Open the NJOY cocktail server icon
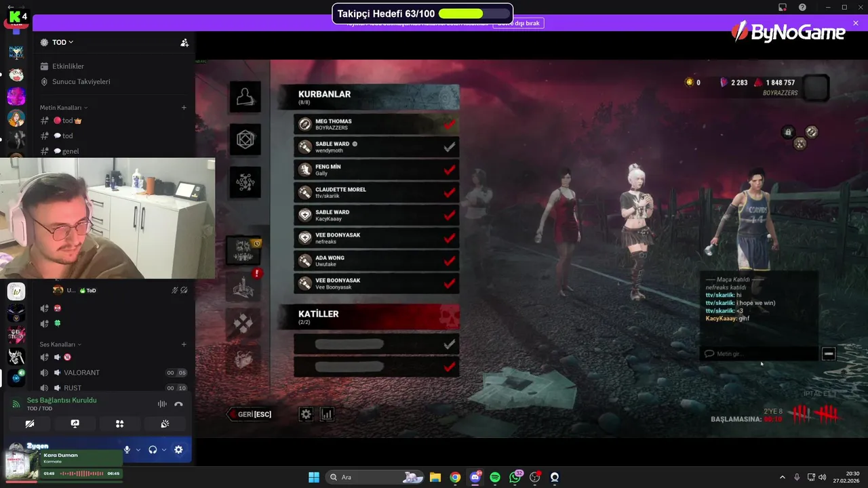 pos(16,52)
